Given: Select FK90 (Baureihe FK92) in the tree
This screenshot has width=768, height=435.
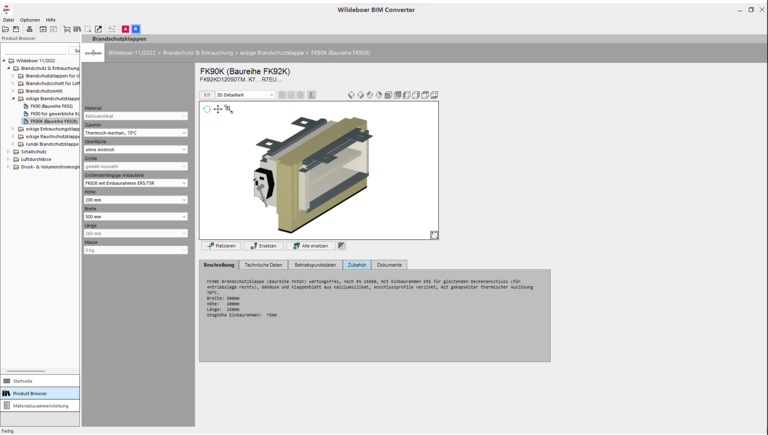Looking at the screenshot, I should click(x=51, y=106).
